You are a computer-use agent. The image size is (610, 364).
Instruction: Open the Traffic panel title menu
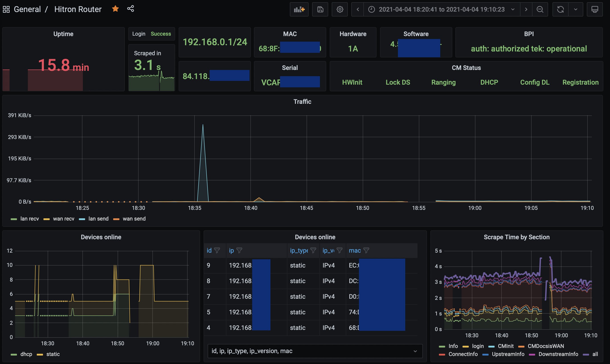[302, 102]
